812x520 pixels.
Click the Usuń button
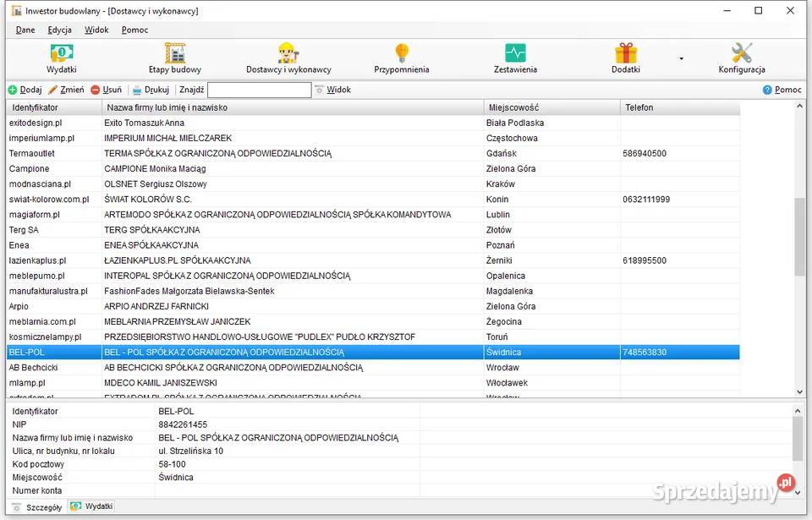[106, 90]
